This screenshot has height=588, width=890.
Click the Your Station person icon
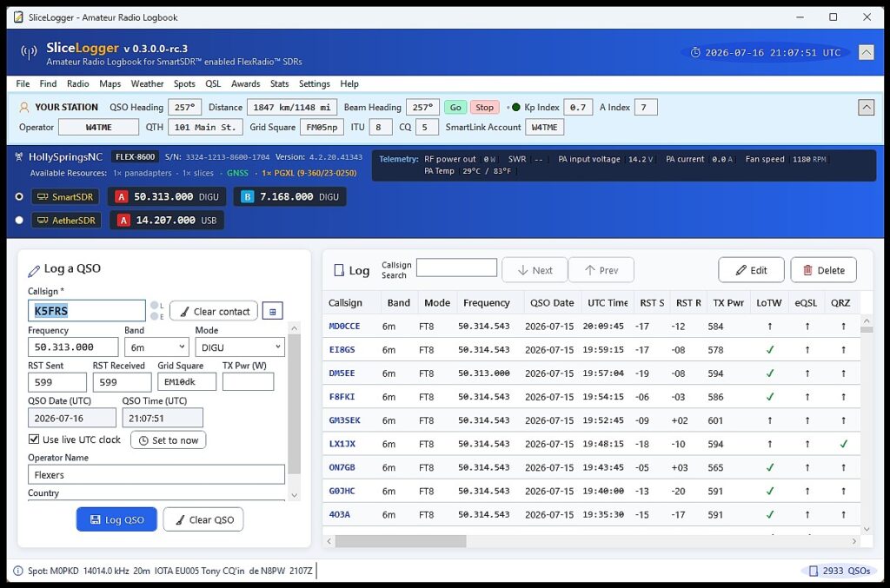(23, 107)
